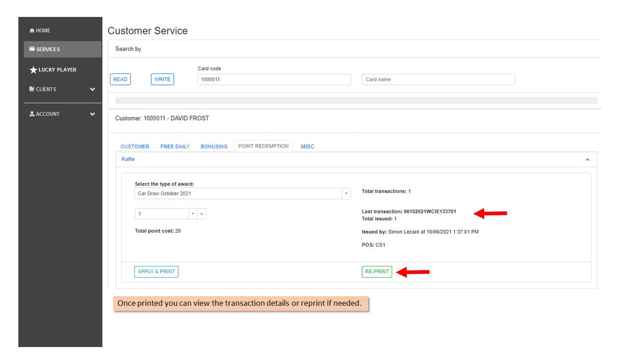Click the Account user icon
This screenshot has width=624, height=364.
(x=32, y=114)
